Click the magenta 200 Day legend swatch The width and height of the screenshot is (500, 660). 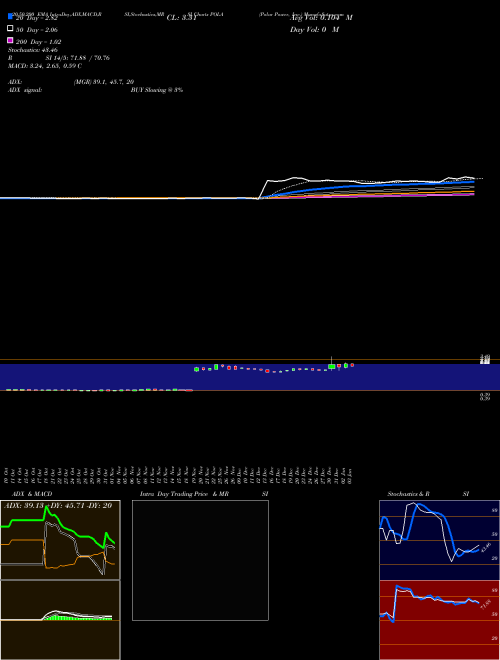coord(10,40)
